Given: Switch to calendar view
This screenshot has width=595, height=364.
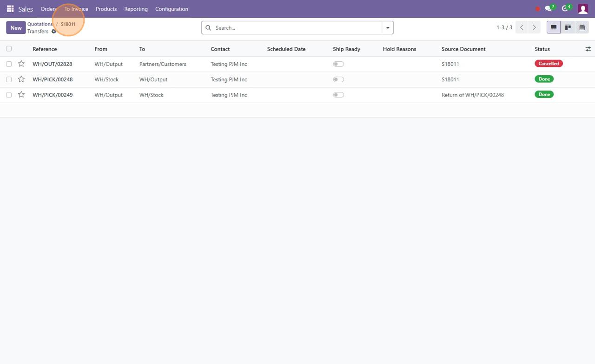Looking at the screenshot, I should pyautogui.click(x=582, y=28).
